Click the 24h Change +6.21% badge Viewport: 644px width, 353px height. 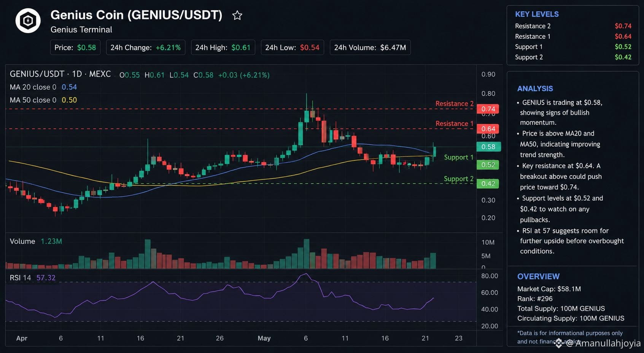(146, 47)
